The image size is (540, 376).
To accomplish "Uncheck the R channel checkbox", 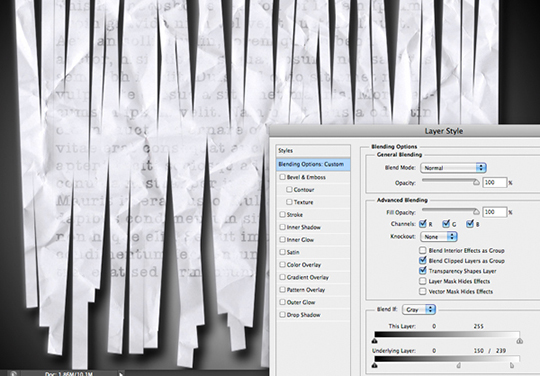I will [x=423, y=224].
